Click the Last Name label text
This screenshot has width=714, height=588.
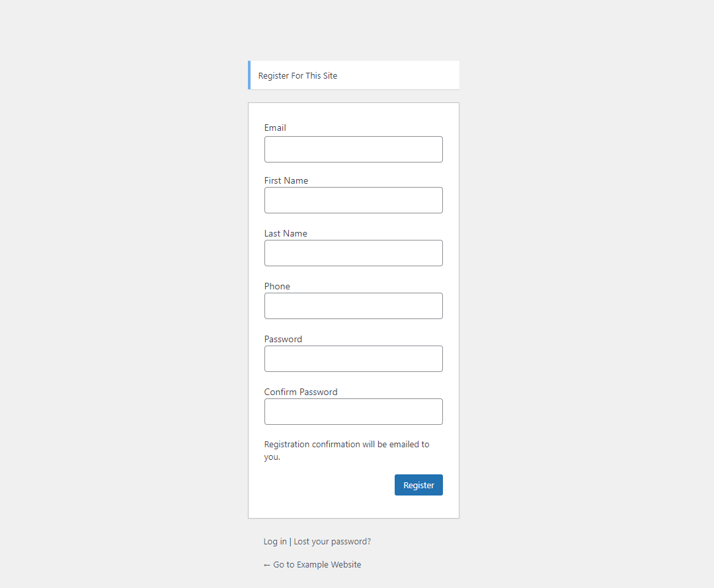click(286, 233)
